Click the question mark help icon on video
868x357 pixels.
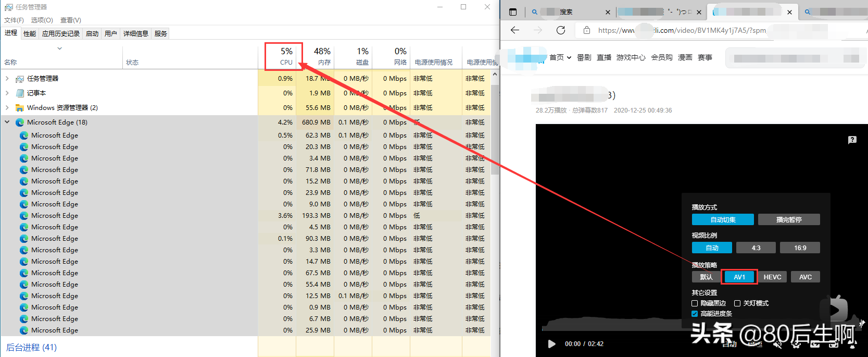(x=852, y=140)
